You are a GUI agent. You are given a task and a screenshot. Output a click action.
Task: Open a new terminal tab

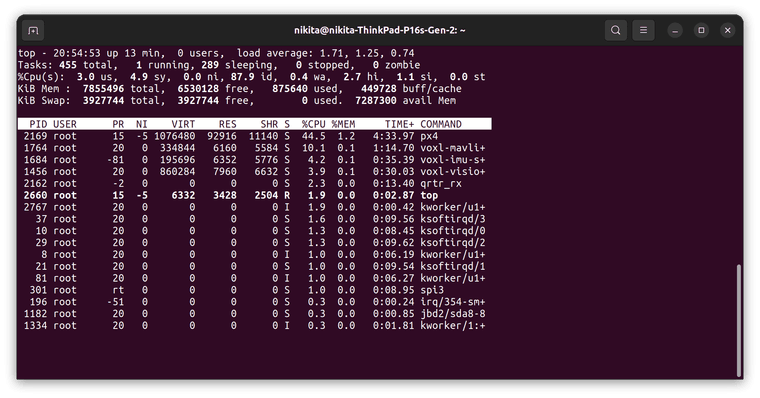coord(33,30)
